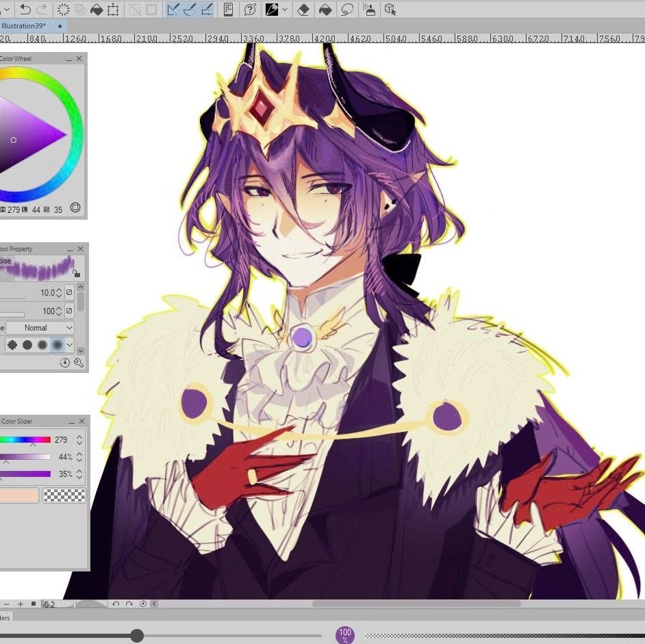Minimize the Color Slider panel
Screen dimensions: 645x644
coord(72,422)
